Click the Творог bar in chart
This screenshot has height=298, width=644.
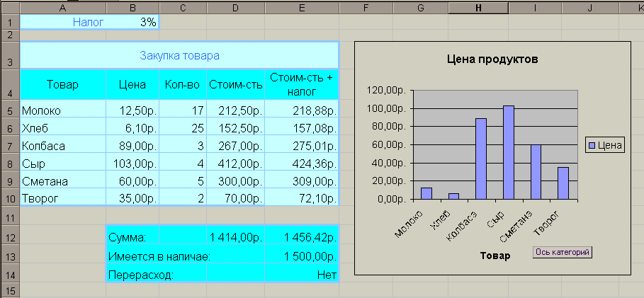click(x=563, y=183)
